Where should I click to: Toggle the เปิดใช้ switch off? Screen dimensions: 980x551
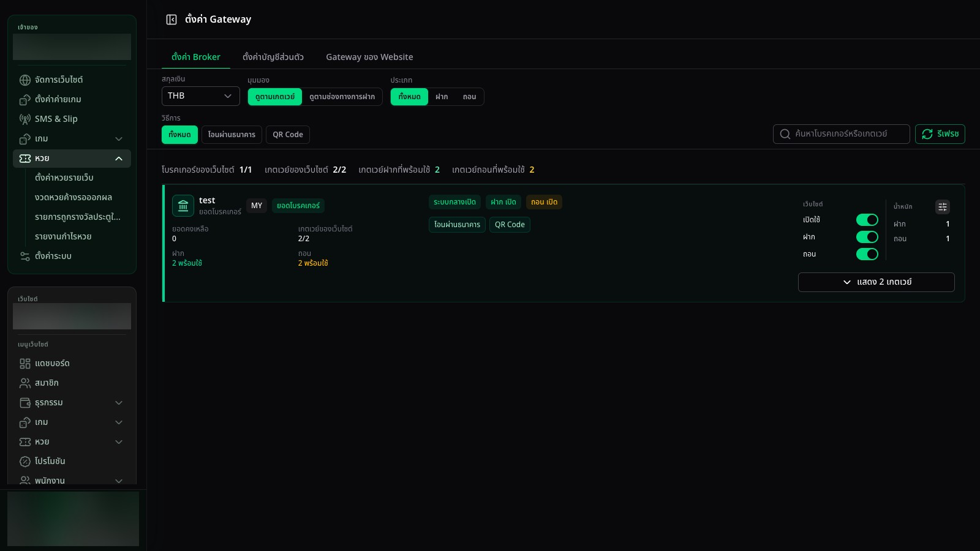click(867, 220)
